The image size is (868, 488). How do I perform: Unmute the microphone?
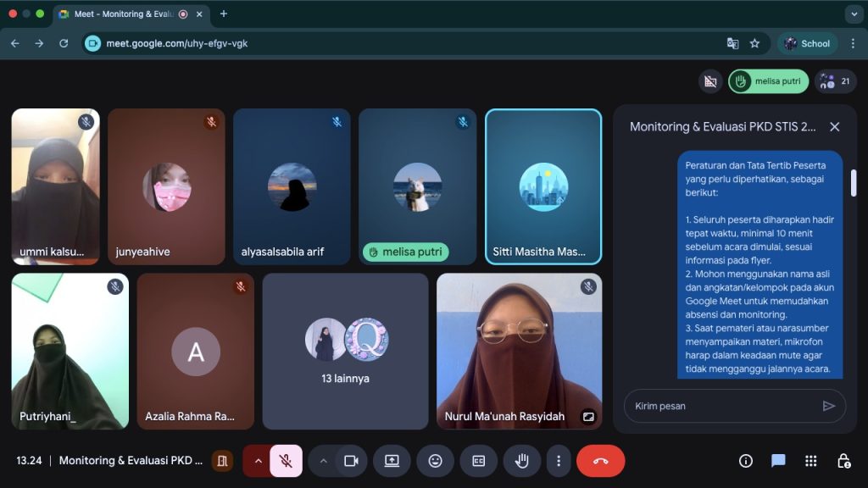286,461
